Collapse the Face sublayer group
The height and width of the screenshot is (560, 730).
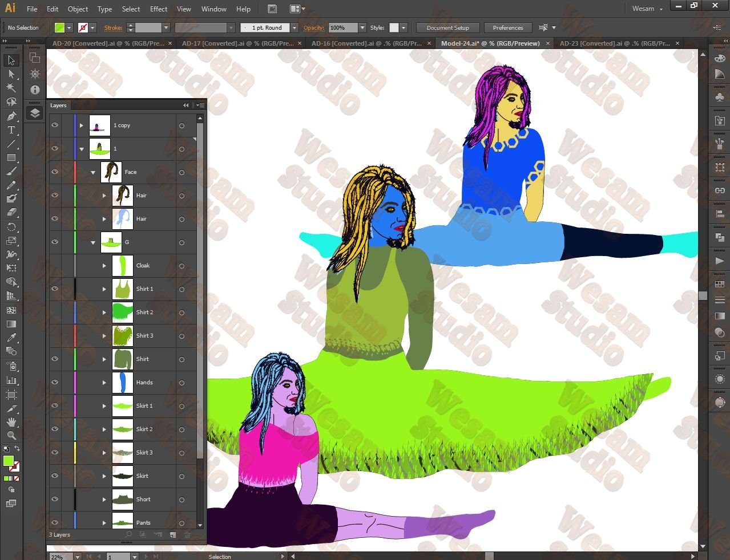pyautogui.click(x=93, y=172)
